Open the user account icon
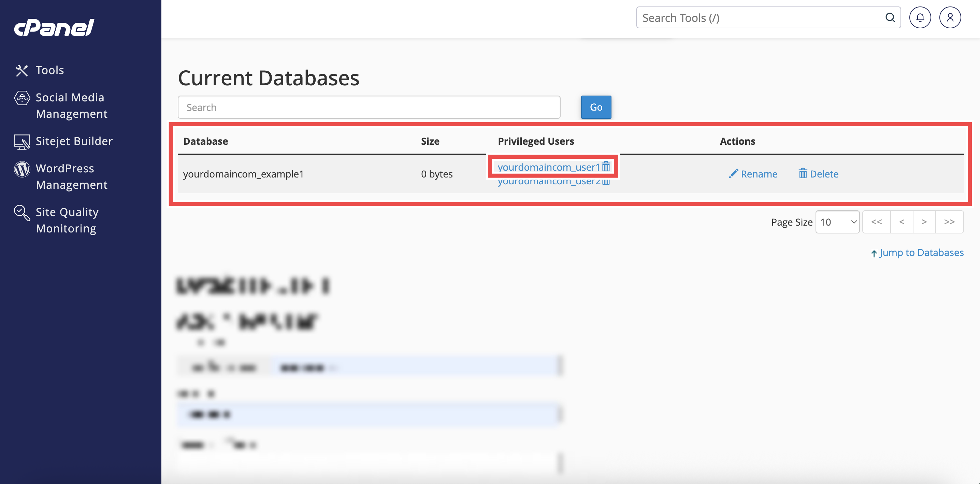Image resolution: width=980 pixels, height=484 pixels. click(x=950, y=17)
